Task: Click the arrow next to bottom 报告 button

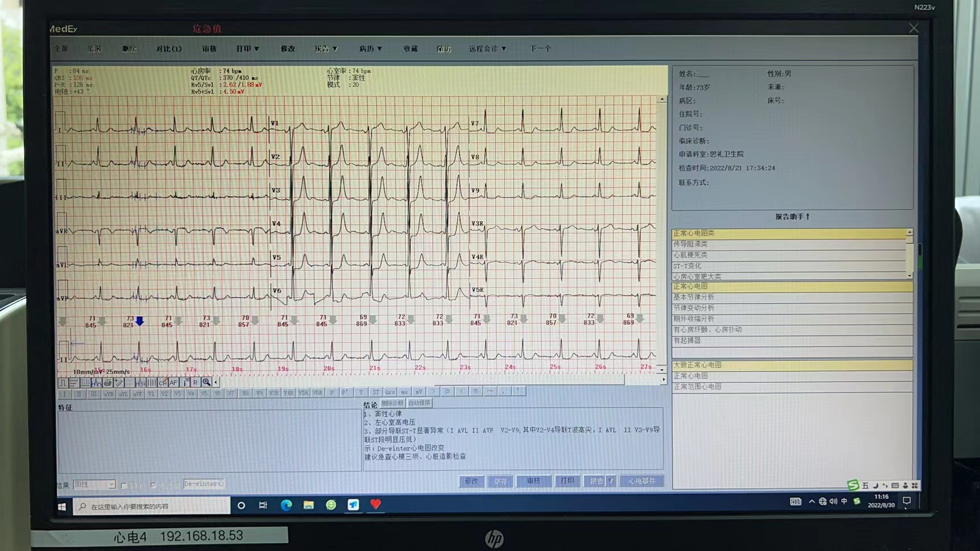Action: click(x=611, y=481)
